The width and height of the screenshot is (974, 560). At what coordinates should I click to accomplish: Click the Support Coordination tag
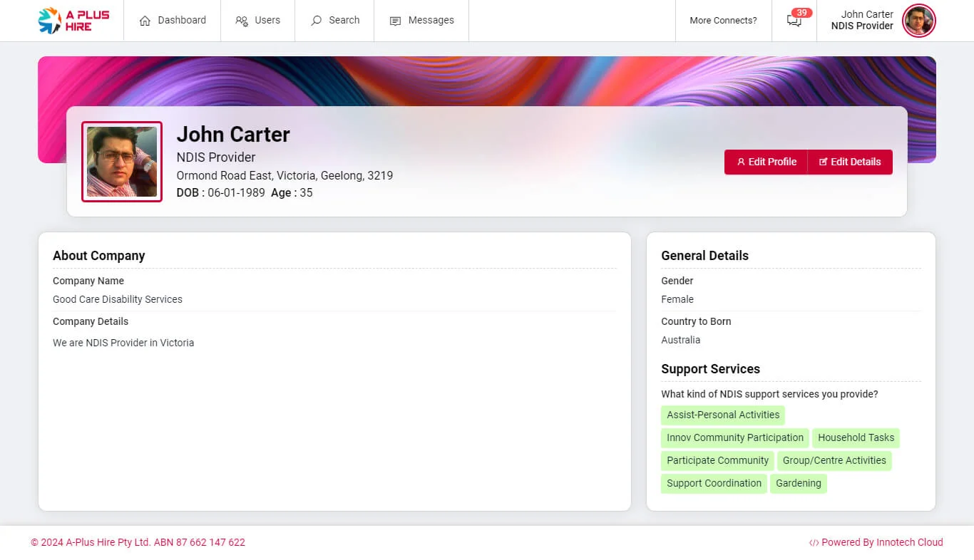coord(714,483)
